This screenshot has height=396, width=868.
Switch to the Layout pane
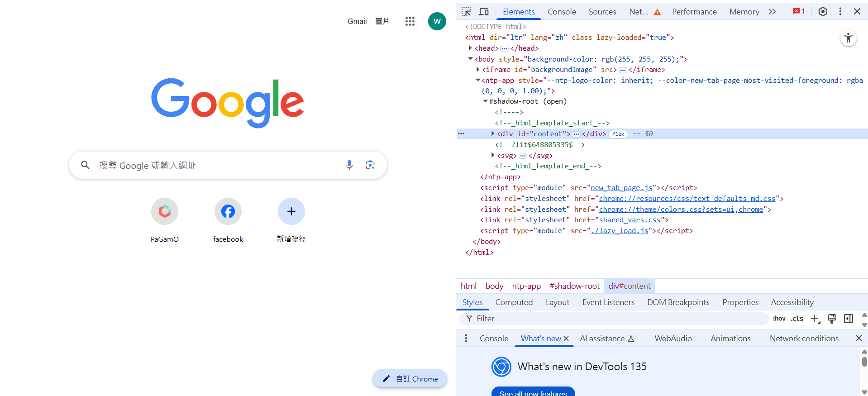click(x=557, y=302)
